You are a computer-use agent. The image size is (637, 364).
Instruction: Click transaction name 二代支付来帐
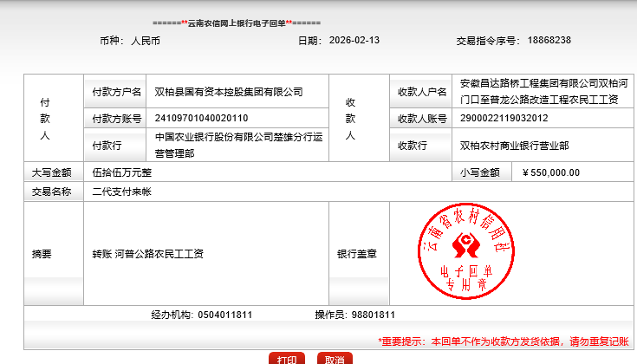tap(121, 192)
